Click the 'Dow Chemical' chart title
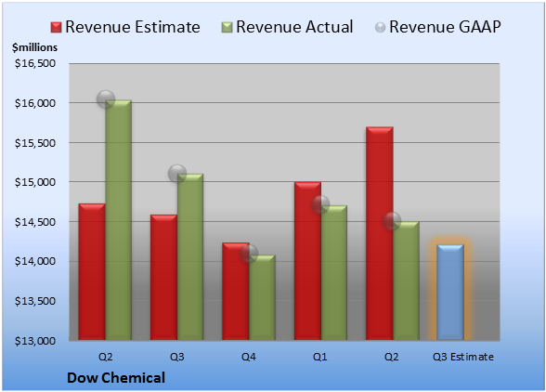The height and width of the screenshot is (392, 546). [x=116, y=378]
